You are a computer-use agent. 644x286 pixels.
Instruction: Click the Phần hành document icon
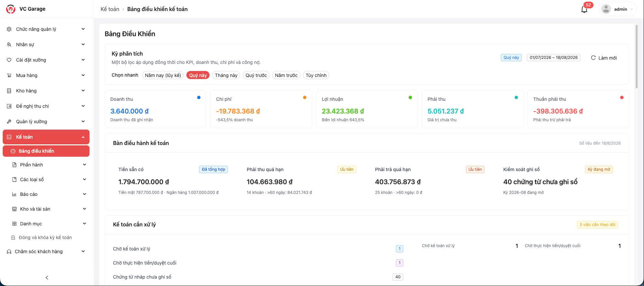coord(14,165)
